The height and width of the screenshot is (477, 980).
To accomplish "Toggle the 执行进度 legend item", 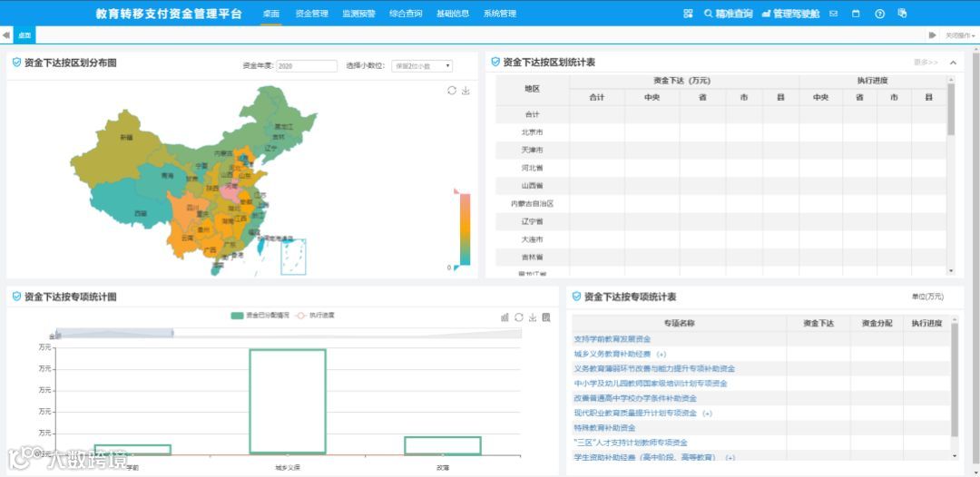I will pyautogui.click(x=315, y=316).
